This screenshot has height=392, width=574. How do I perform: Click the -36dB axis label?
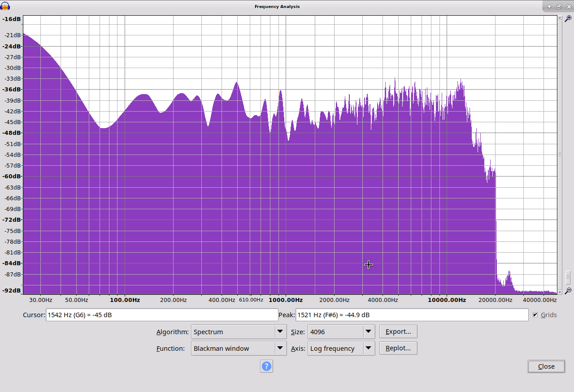(x=12, y=89)
